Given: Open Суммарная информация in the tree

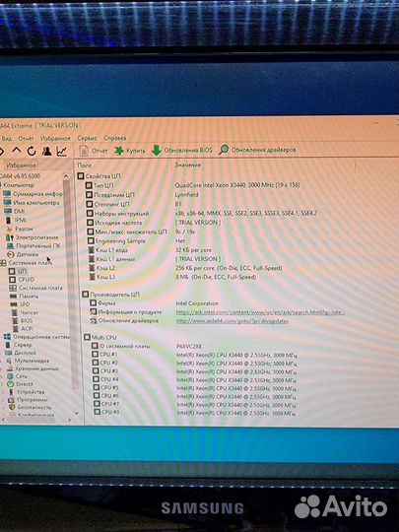Looking at the screenshot, I should point(33,194).
